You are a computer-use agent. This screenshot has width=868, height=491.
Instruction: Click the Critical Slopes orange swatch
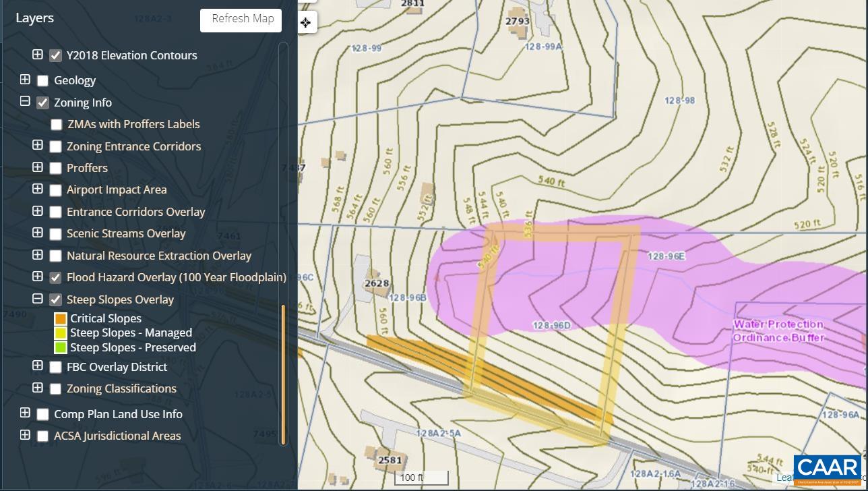[x=60, y=319]
